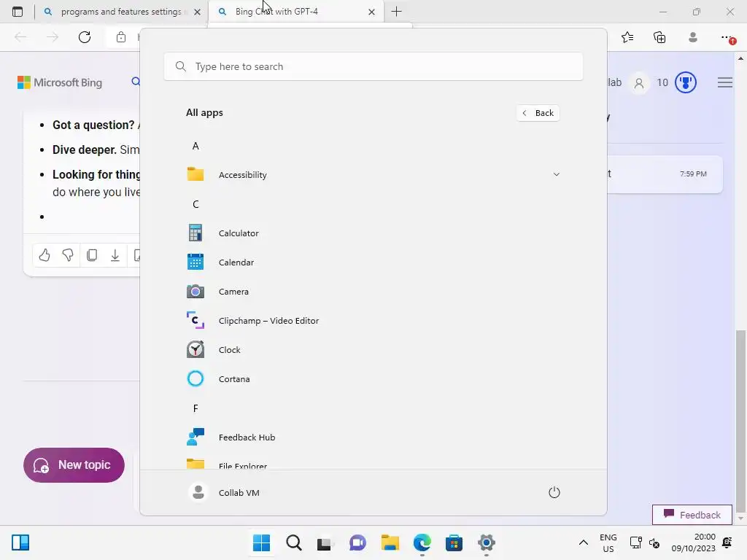Open the Edge profile icon
The image size is (747, 560).
click(693, 37)
